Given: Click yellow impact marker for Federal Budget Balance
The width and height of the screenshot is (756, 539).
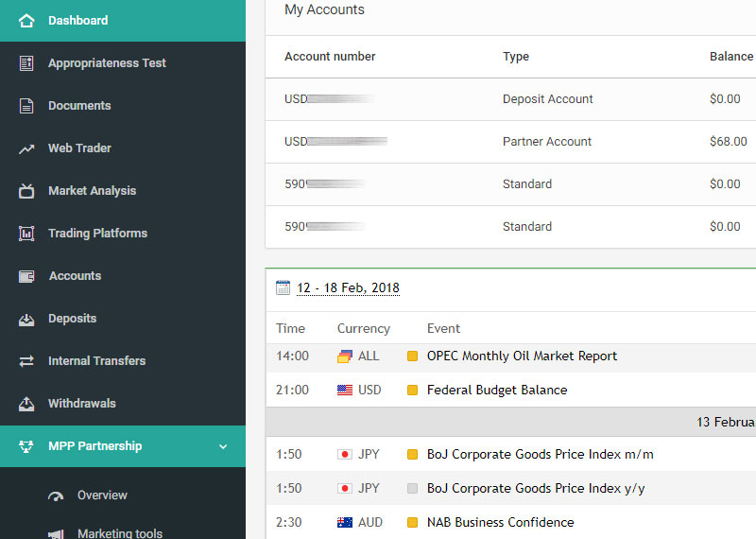Looking at the screenshot, I should click(x=412, y=391).
